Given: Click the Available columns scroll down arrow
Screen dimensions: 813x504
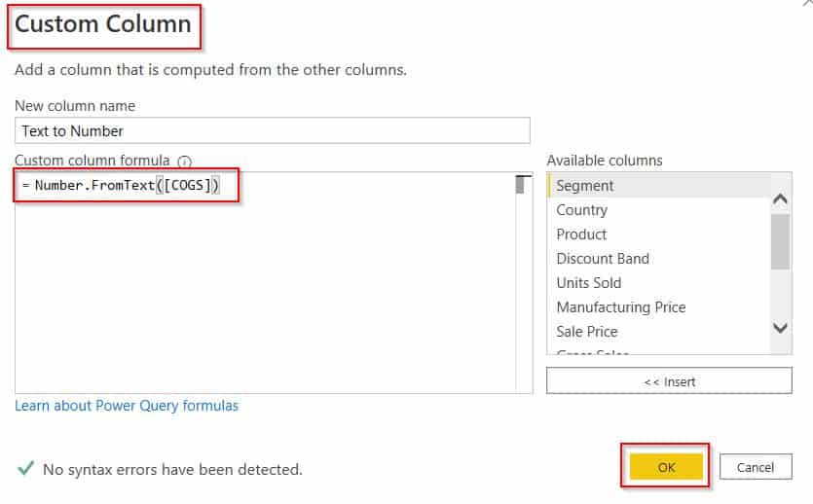Looking at the screenshot, I should point(780,328).
